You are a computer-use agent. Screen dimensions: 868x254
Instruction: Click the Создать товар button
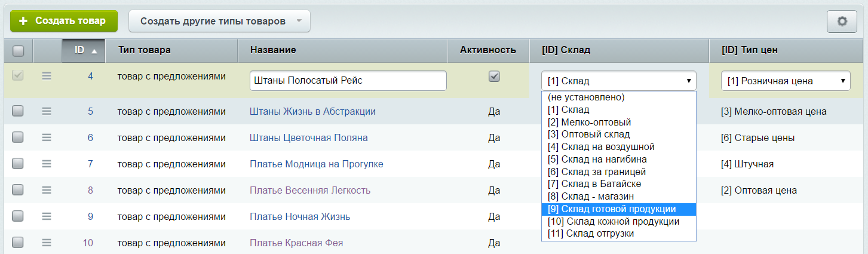63,21
